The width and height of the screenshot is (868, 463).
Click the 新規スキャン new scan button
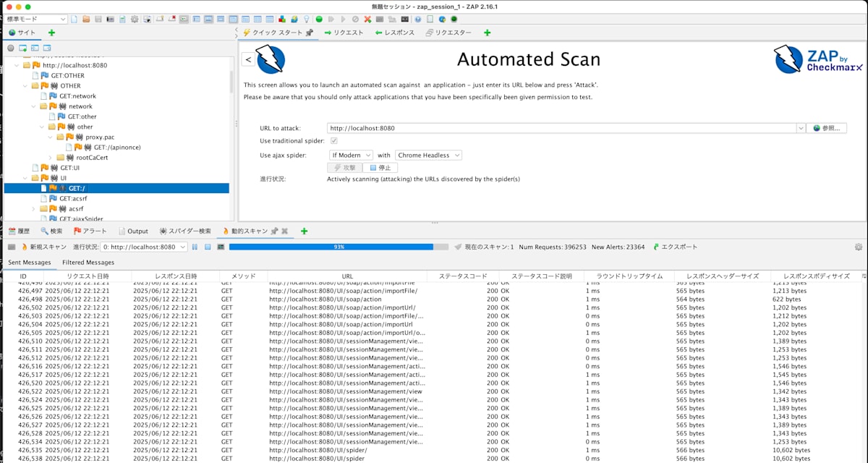click(x=43, y=247)
